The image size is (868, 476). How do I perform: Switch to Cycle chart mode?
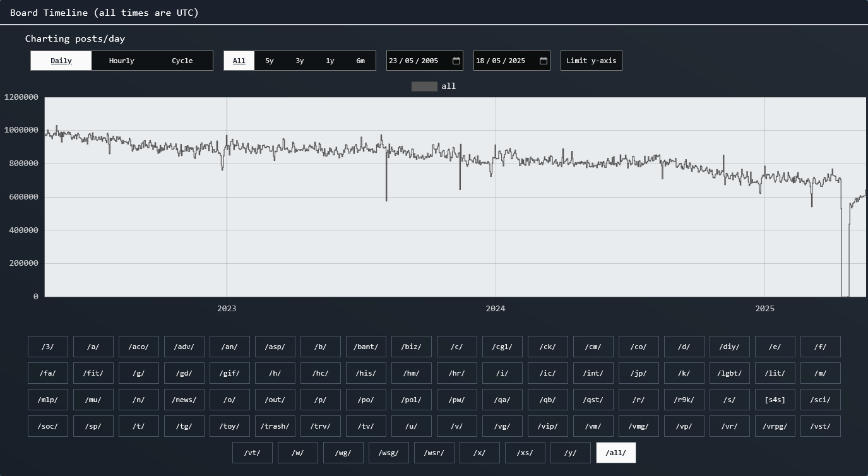182,61
